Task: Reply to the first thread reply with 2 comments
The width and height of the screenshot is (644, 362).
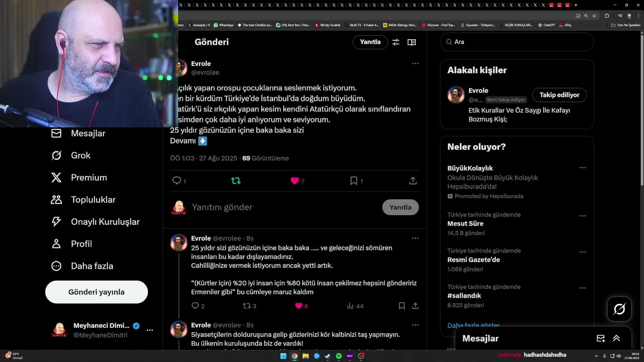Action: pos(196,306)
